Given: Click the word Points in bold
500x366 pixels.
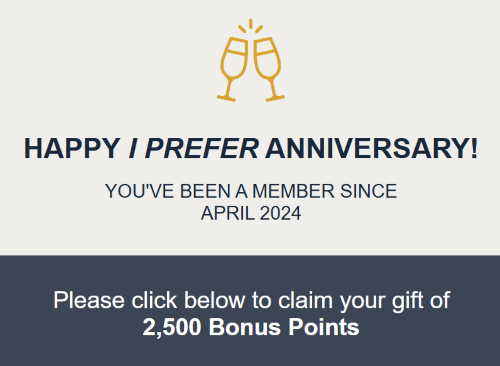Looking at the screenshot, I should pyautogui.click(x=324, y=327).
